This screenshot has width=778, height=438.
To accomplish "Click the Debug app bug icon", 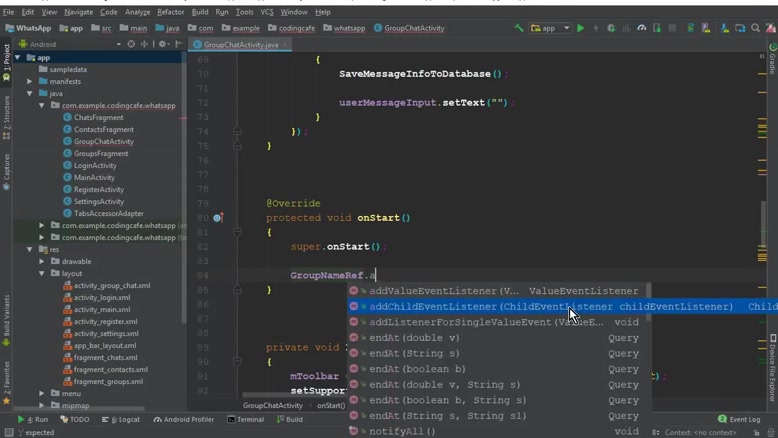I will point(611,28).
